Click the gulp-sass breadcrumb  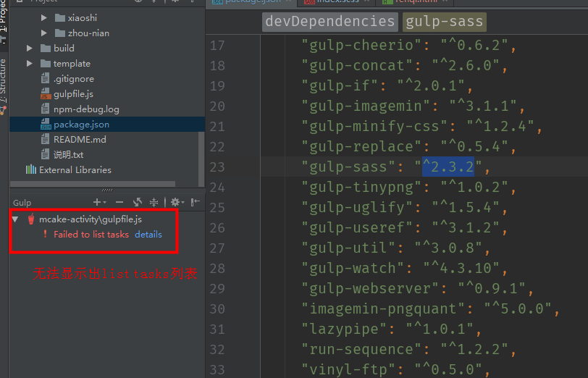click(445, 22)
